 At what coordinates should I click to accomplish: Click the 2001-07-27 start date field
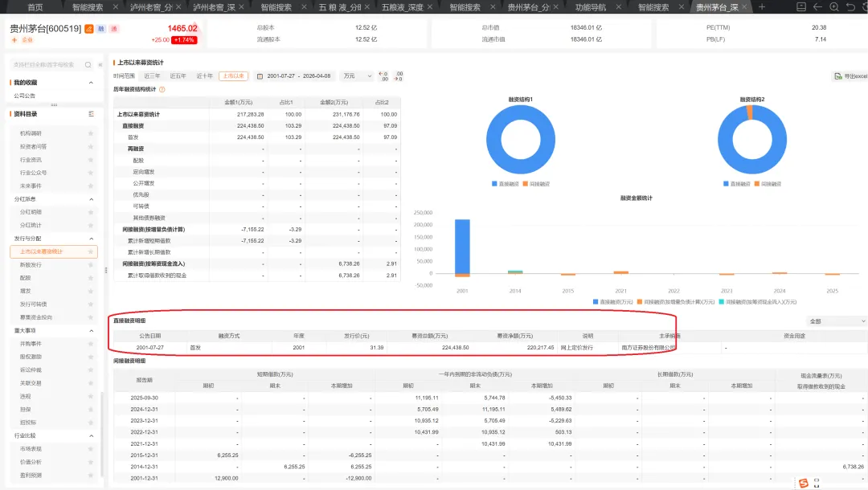pos(281,76)
